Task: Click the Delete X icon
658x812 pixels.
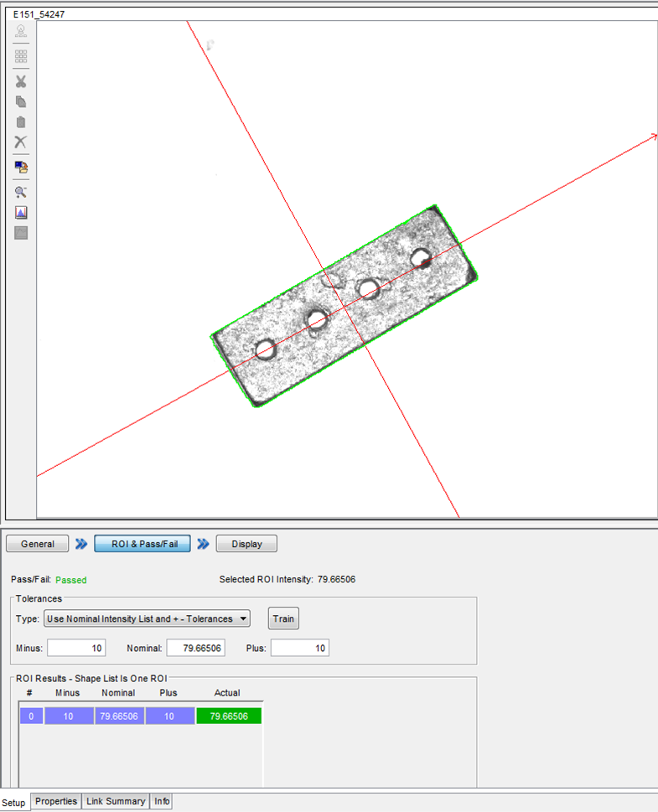Action: [21, 142]
